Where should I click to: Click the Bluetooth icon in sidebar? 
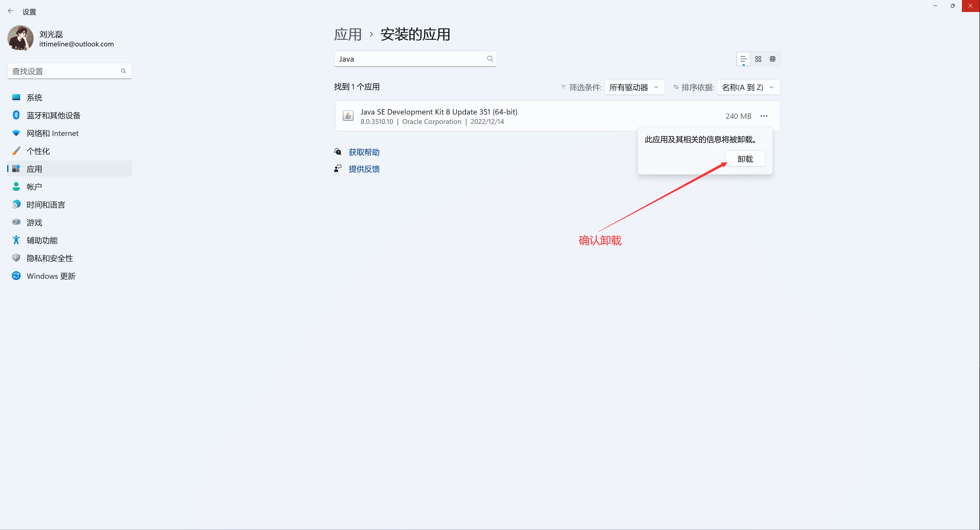pos(16,115)
